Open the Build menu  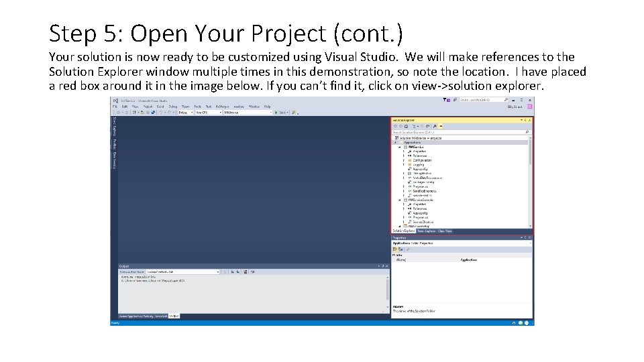pos(160,107)
